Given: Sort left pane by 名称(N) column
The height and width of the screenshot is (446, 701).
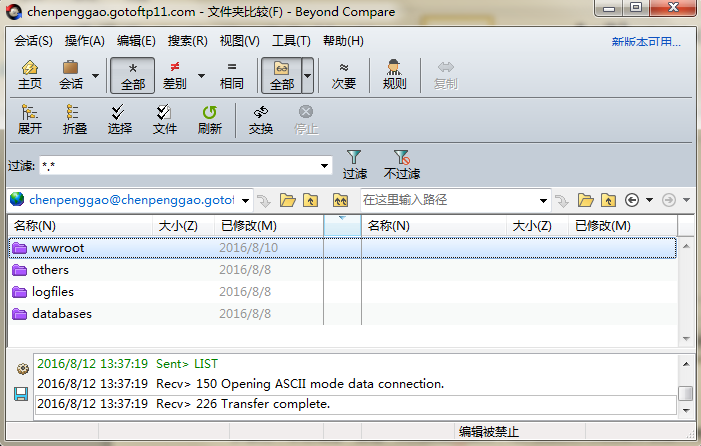Looking at the screenshot, I should coord(80,226).
